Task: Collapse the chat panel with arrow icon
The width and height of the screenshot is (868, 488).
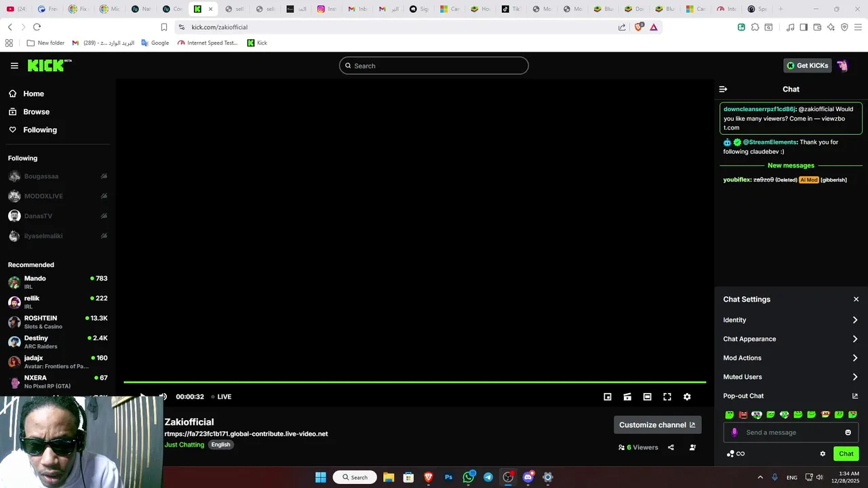Action: (x=723, y=89)
